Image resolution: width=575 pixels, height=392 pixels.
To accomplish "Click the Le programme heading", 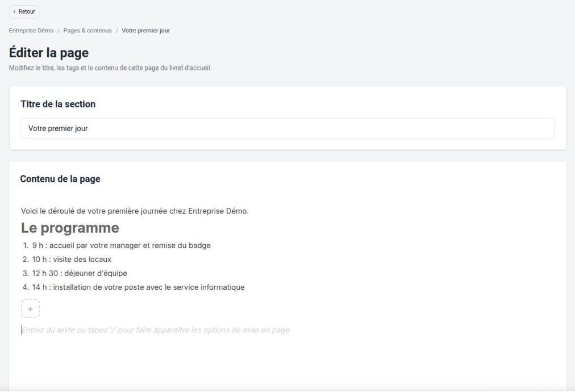I will click(70, 228).
